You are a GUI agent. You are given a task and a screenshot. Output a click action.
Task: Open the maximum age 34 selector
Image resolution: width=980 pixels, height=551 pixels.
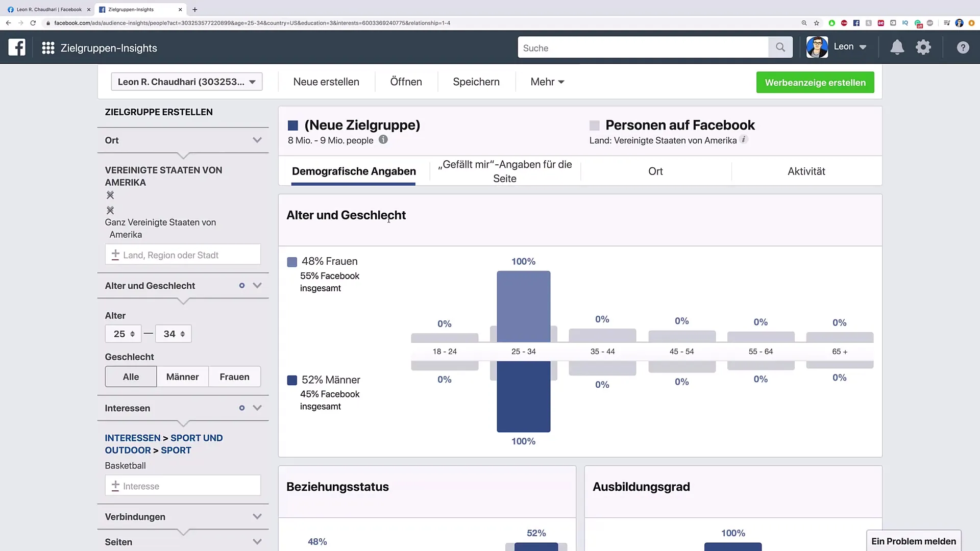tap(173, 334)
